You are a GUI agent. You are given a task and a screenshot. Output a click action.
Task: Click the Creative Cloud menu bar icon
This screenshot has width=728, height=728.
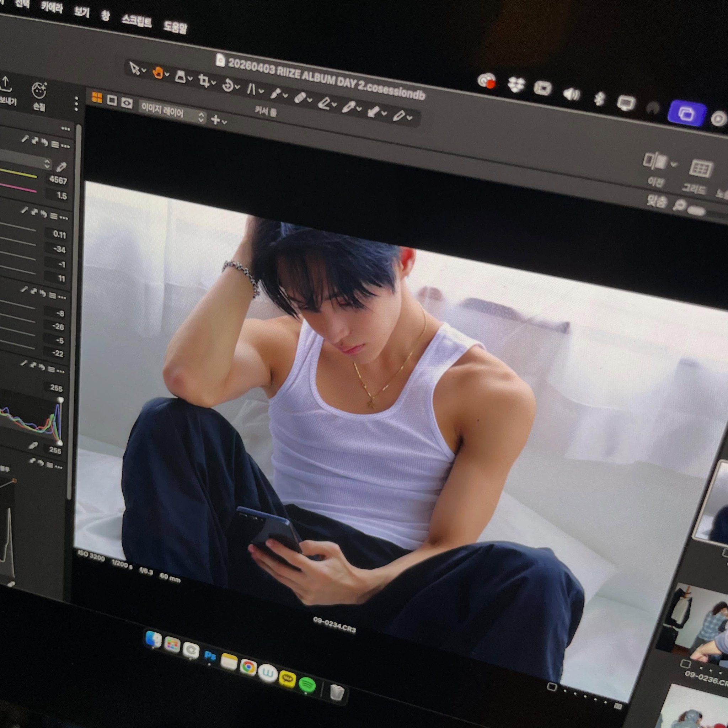click(x=487, y=80)
